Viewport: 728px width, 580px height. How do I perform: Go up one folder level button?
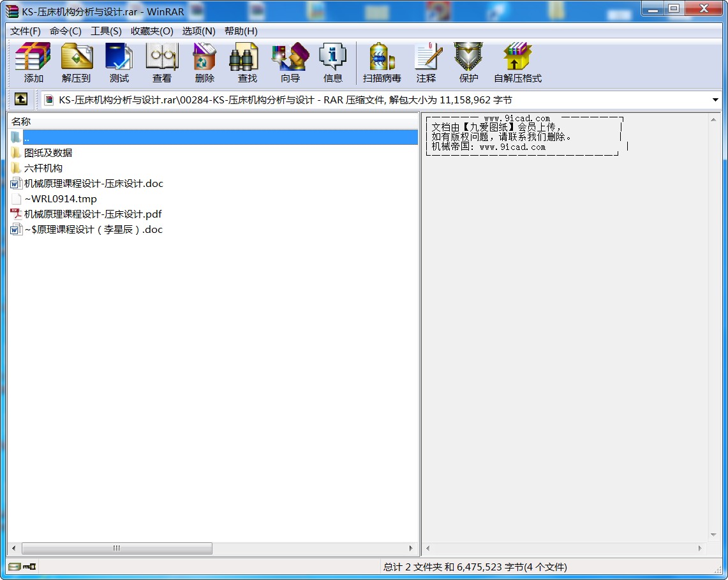[21, 100]
